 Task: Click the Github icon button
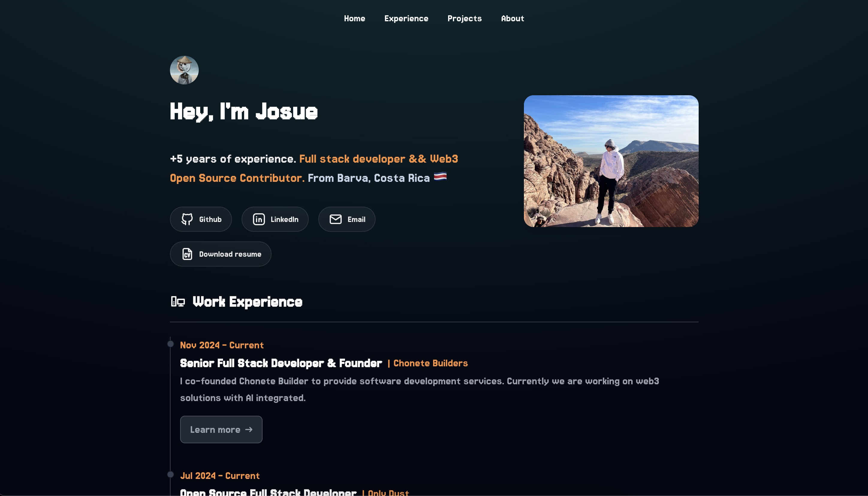pos(187,219)
